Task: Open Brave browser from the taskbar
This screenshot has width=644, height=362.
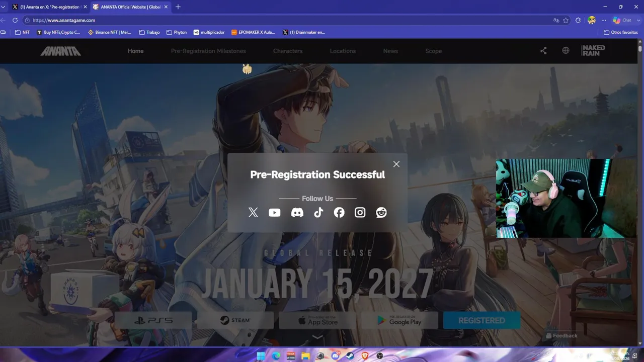Action: (x=365, y=356)
